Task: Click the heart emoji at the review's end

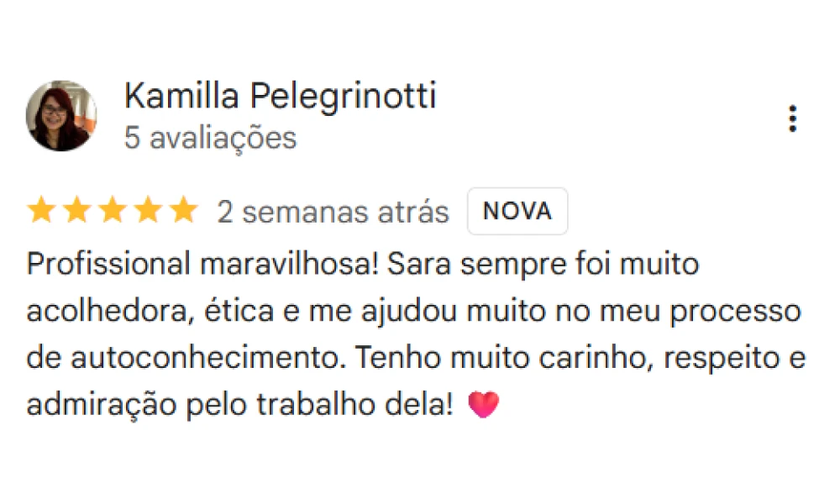Action: coord(485,402)
